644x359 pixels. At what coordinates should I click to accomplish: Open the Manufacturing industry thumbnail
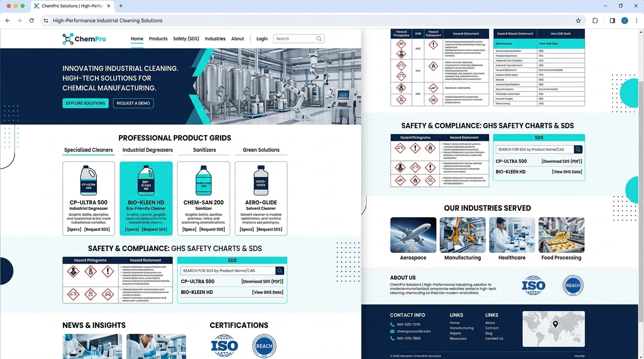point(462,235)
